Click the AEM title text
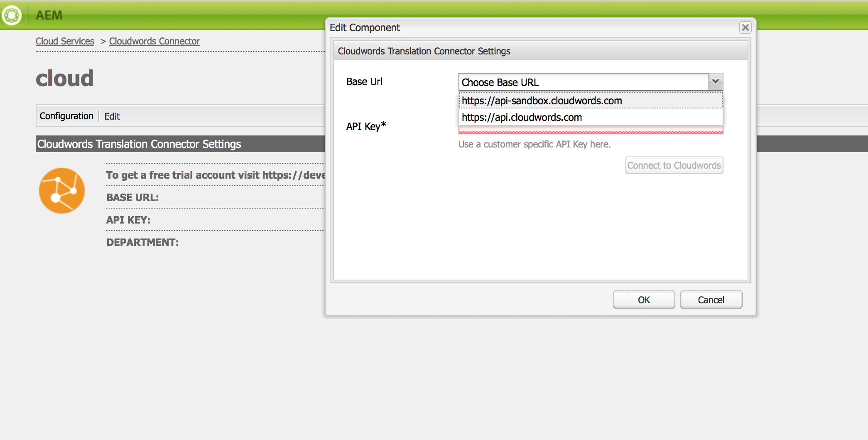Image resolution: width=868 pixels, height=440 pixels. [49, 15]
